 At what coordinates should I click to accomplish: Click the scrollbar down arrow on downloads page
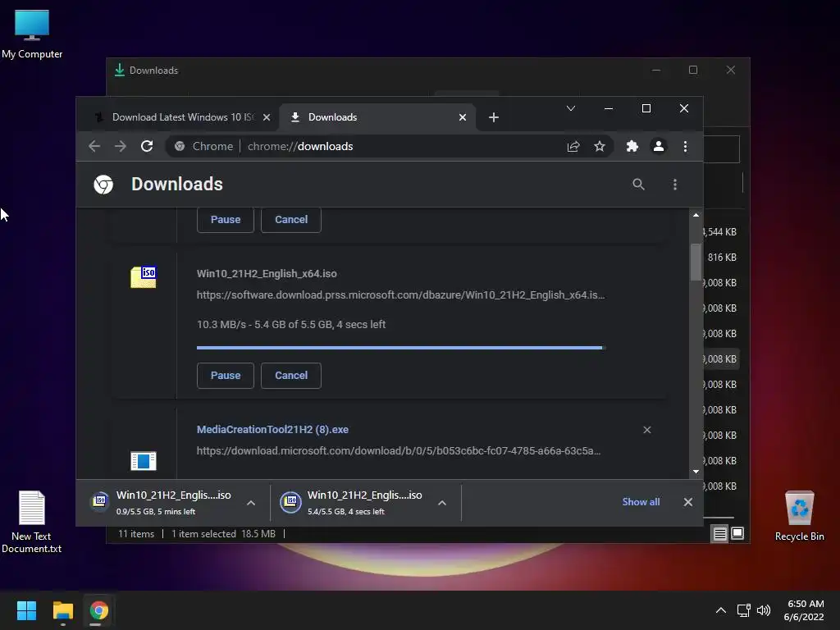click(696, 472)
